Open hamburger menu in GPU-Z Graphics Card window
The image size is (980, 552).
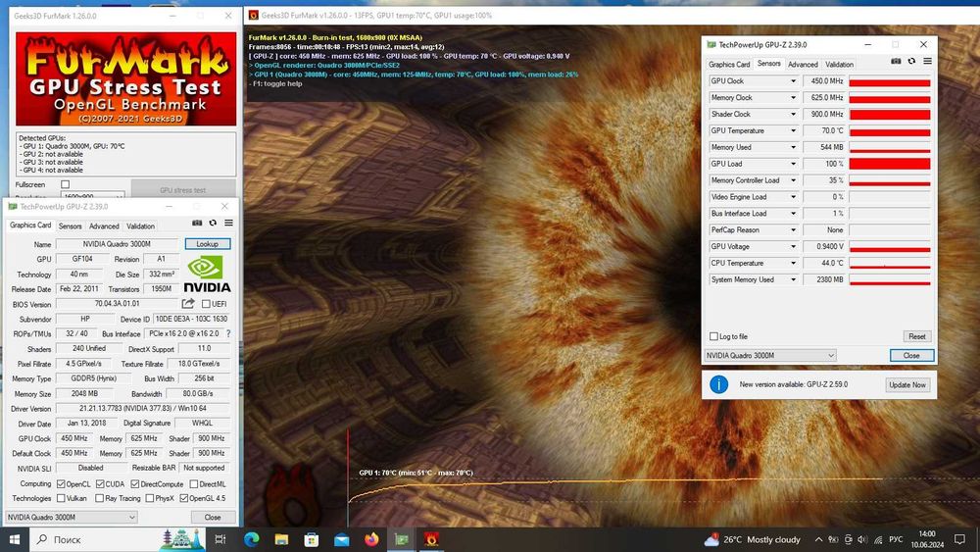coord(228,223)
